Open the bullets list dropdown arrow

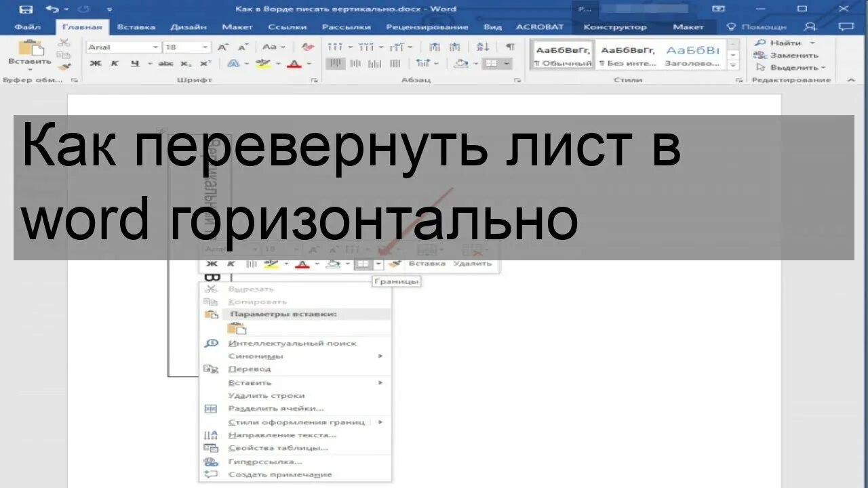point(351,47)
